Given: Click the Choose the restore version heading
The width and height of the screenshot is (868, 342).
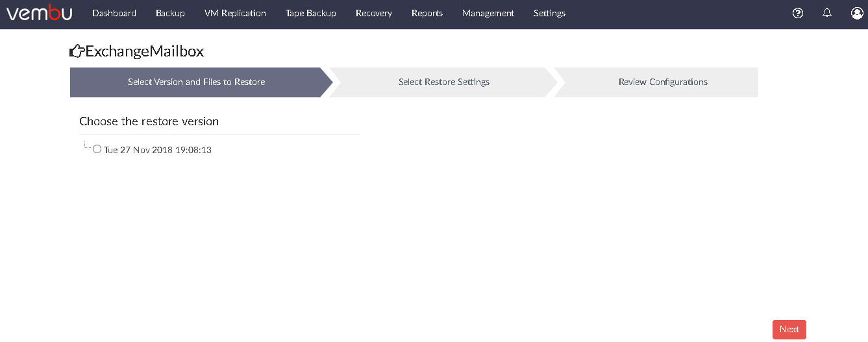Looking at the screenshot, I should pos(149,121).
